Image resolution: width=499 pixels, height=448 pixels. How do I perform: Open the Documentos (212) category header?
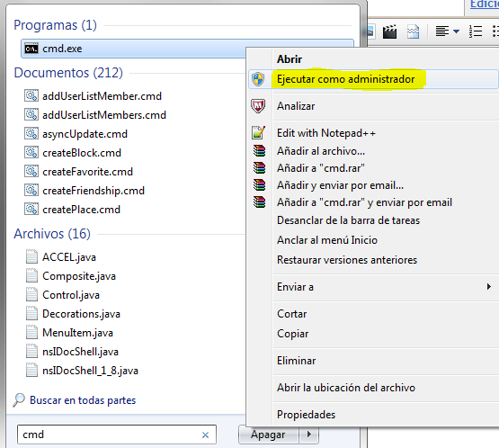68,73
